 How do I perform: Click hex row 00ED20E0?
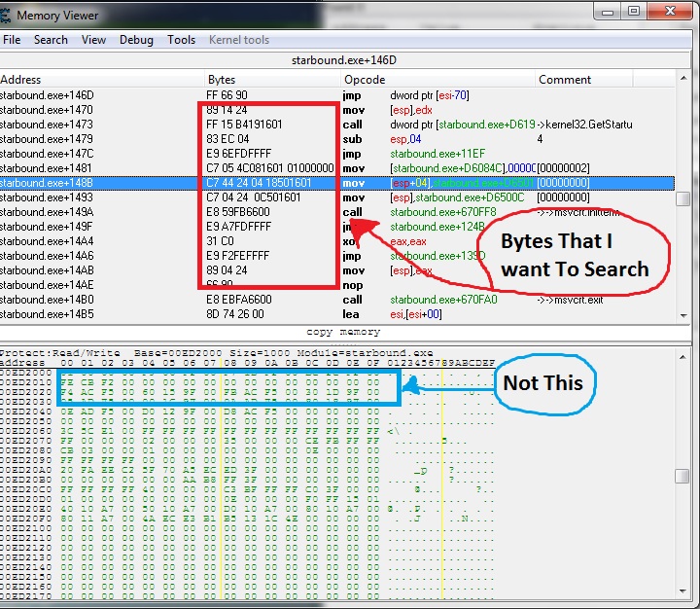click(x=247, y=509)
